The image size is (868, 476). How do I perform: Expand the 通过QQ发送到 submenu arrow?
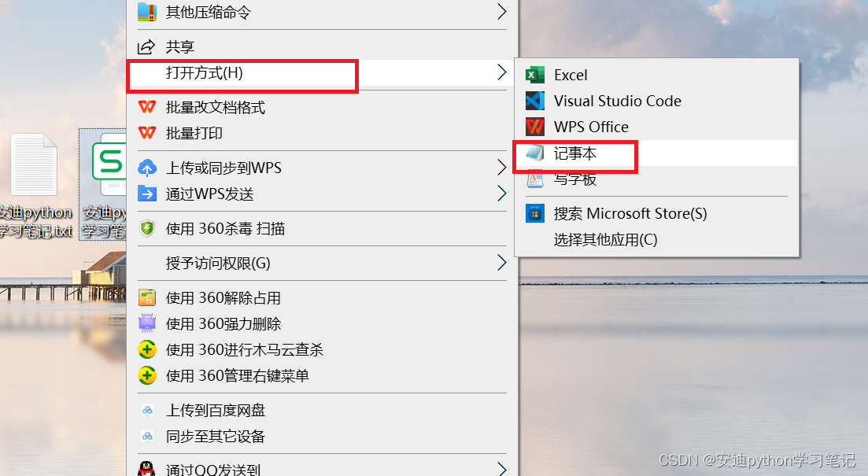(x=501, y=469)
